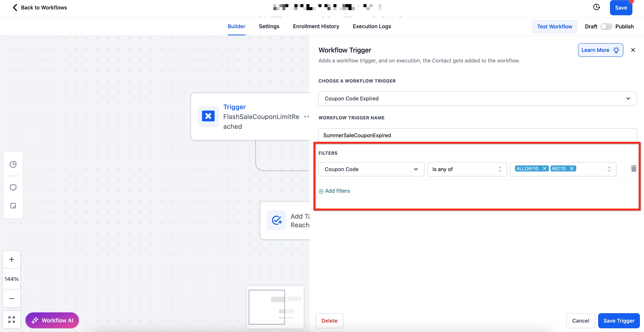Toggle the Draft/Publish switch
Viewport: 644px width, 332px height.
click(x=606, y=27)
